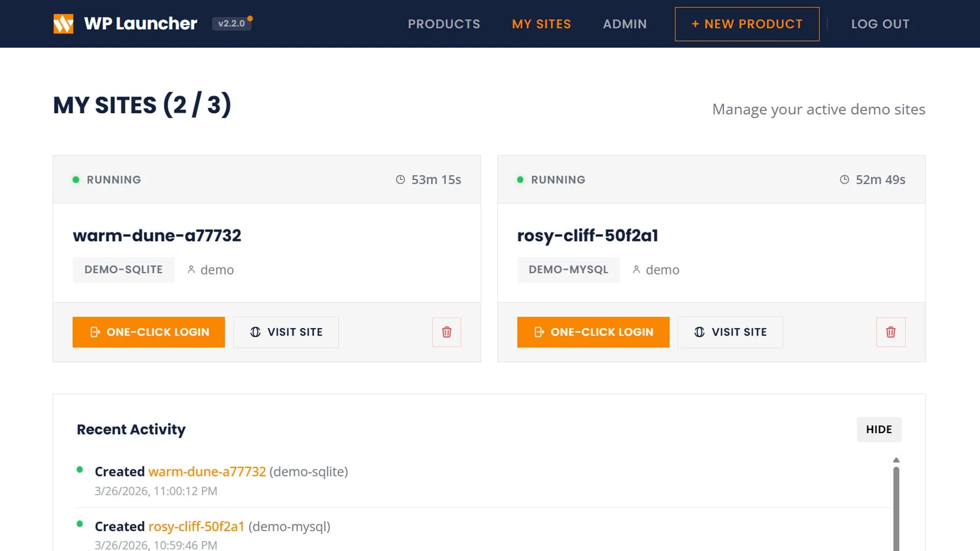Create a new product

747,24
